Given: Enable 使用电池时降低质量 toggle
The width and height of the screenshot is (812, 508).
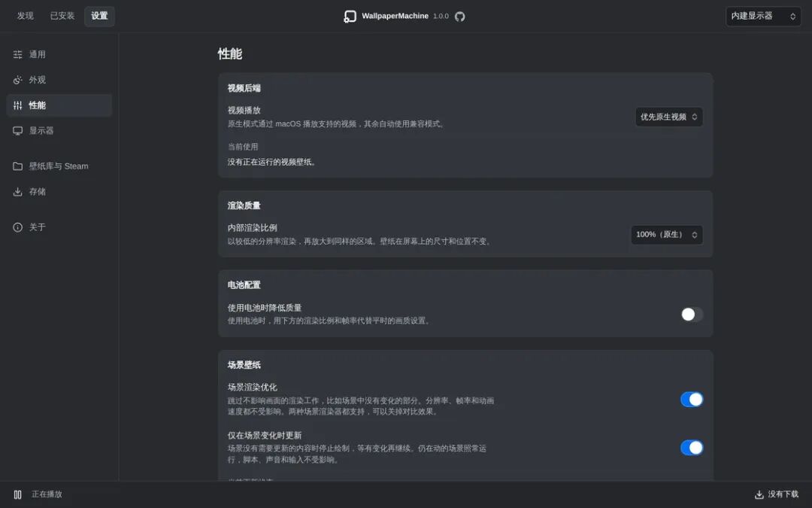Looking at the screenshot, I should [692, 314].
